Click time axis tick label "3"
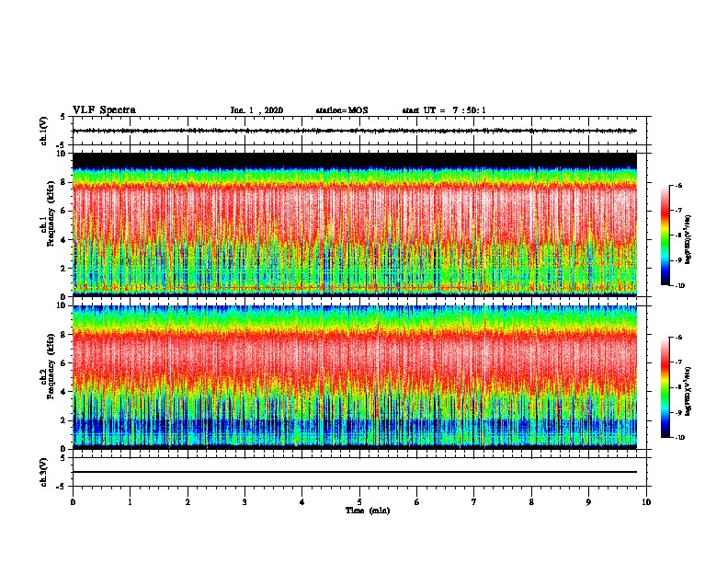728x563 pixels. (245, 502)
